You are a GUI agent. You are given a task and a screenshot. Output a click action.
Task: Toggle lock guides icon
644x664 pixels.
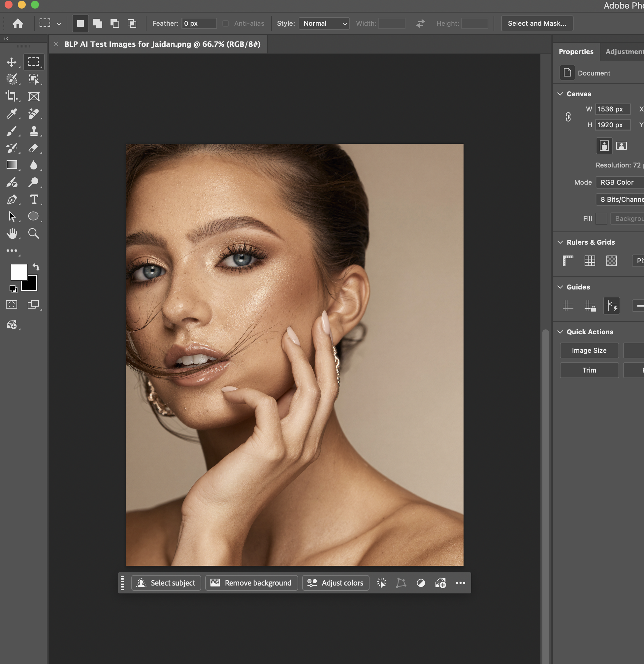pyautogui.click(x=590, y=306)
